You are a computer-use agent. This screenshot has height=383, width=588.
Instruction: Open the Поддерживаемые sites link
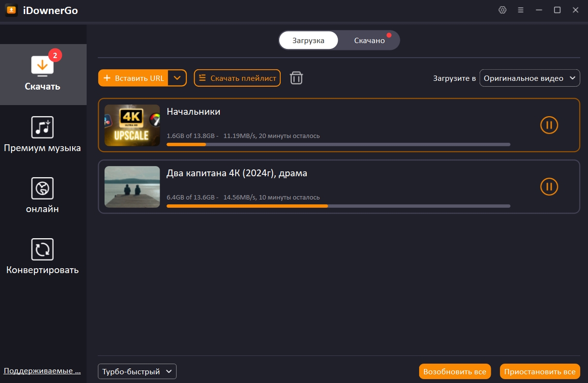coord(42,371)
